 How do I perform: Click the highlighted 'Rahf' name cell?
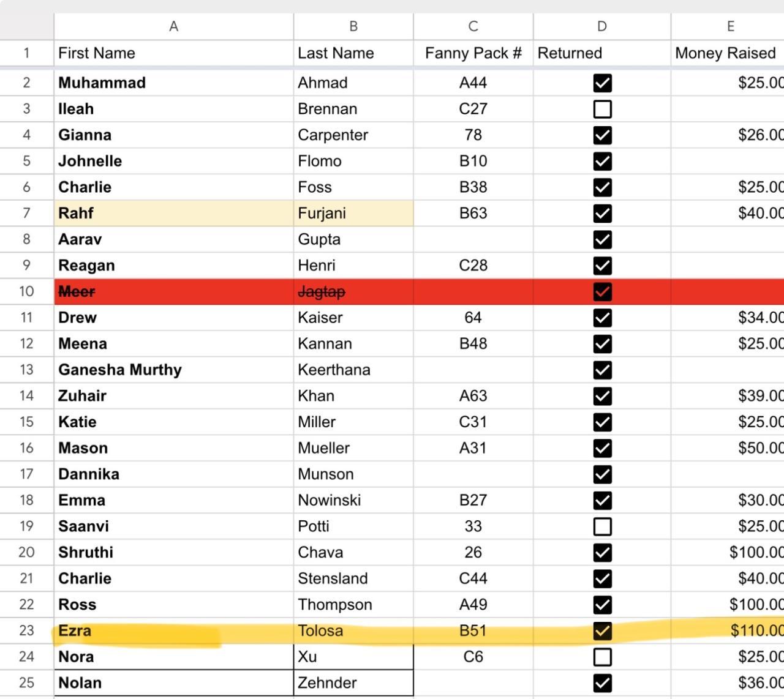(173, 213)
